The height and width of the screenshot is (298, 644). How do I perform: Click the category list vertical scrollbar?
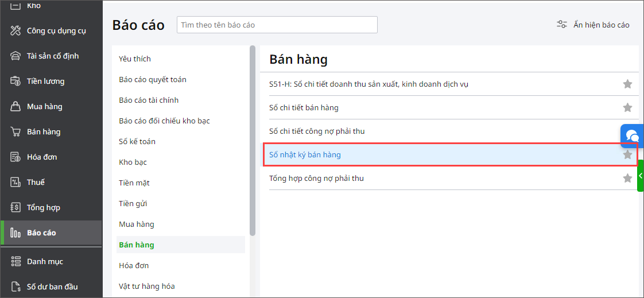[253, 141]
